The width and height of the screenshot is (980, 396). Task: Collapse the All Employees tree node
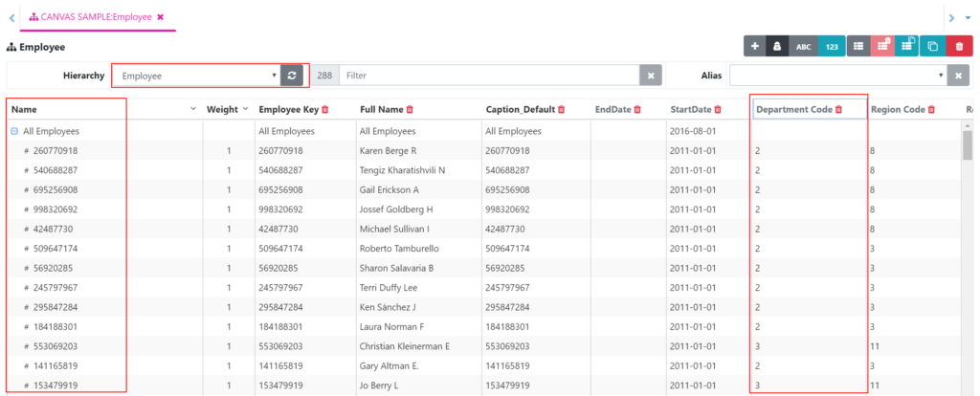14,131
